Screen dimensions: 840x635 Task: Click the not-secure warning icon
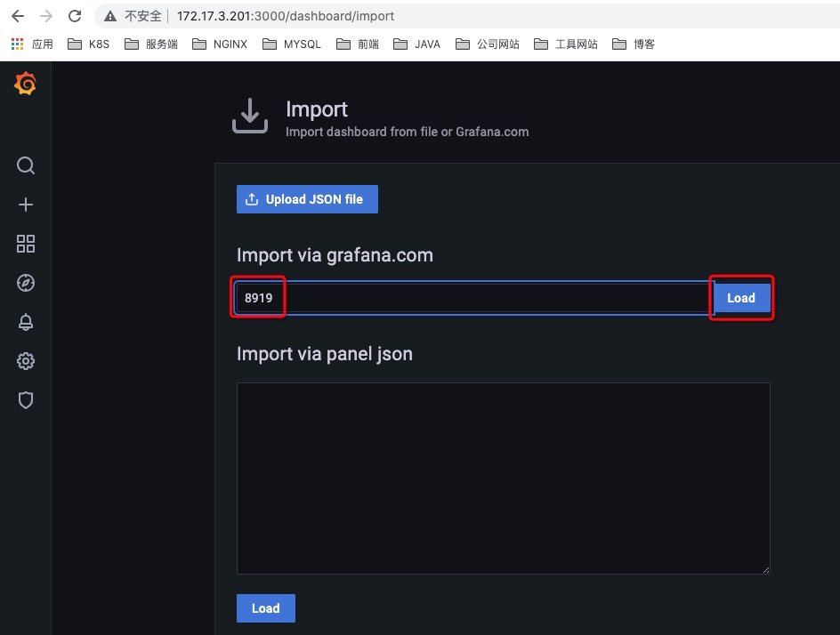110,16
